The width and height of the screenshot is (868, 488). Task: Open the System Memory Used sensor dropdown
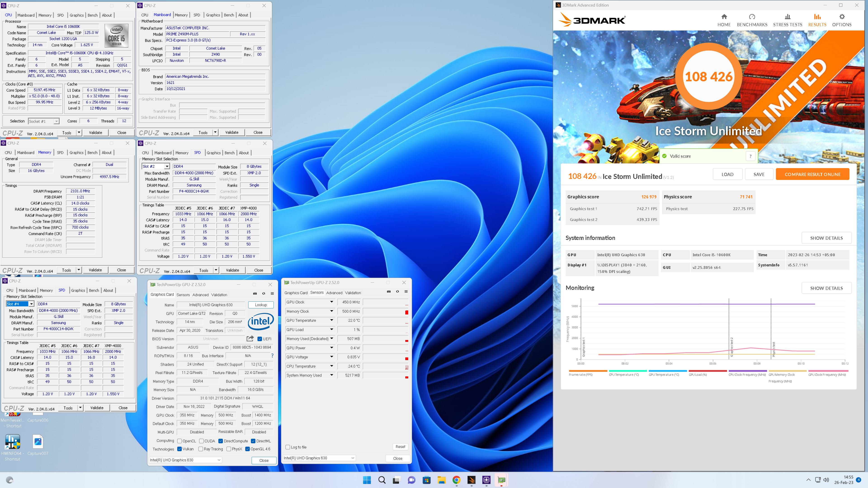point(332,375)
